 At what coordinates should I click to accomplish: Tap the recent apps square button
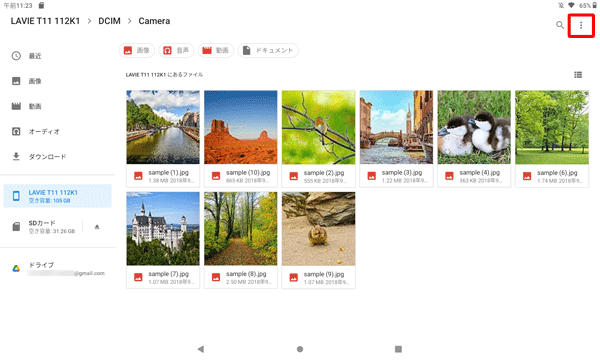pos(398,349)
